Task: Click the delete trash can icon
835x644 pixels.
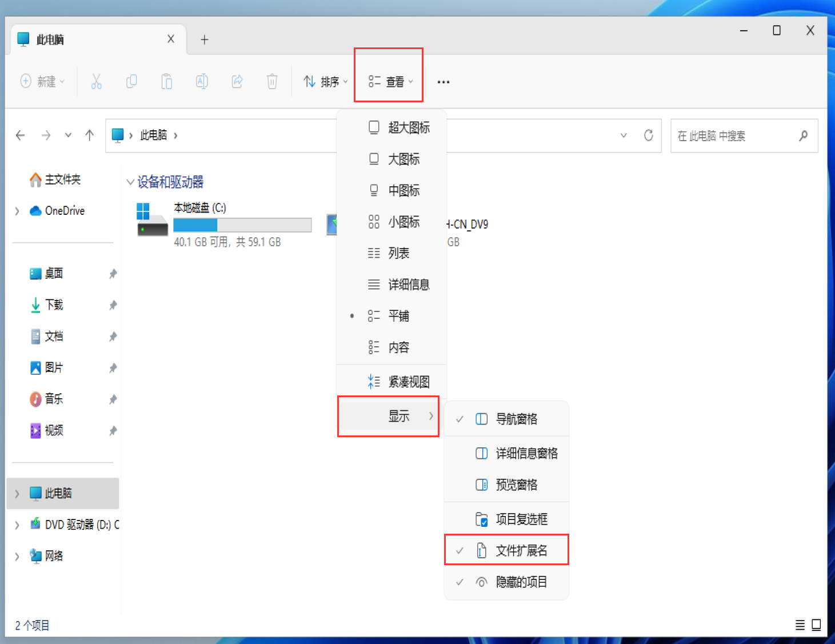Action: (272, 82)
